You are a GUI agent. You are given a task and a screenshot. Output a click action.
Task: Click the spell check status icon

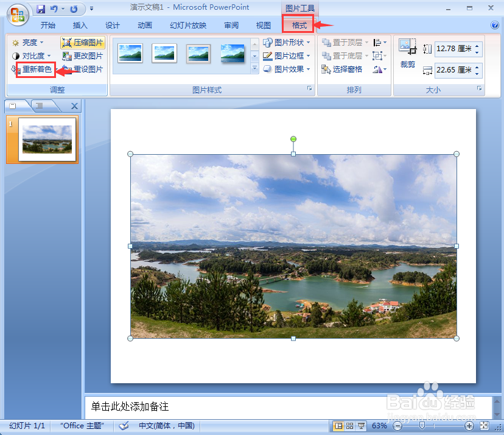click(124, 426)
